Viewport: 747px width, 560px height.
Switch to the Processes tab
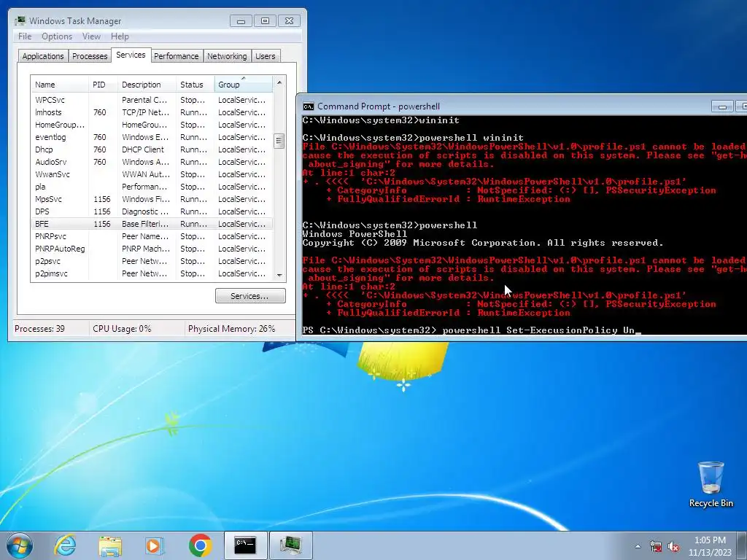tap(90, 56)
